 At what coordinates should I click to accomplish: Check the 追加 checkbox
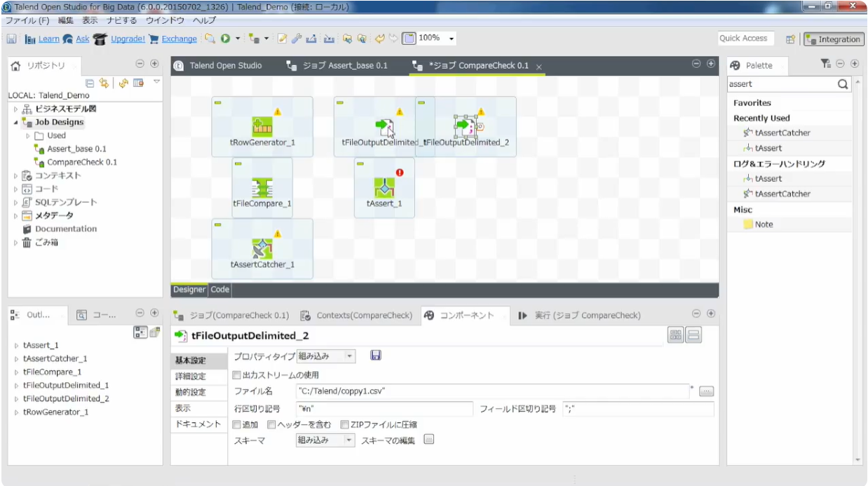[236, 424]
